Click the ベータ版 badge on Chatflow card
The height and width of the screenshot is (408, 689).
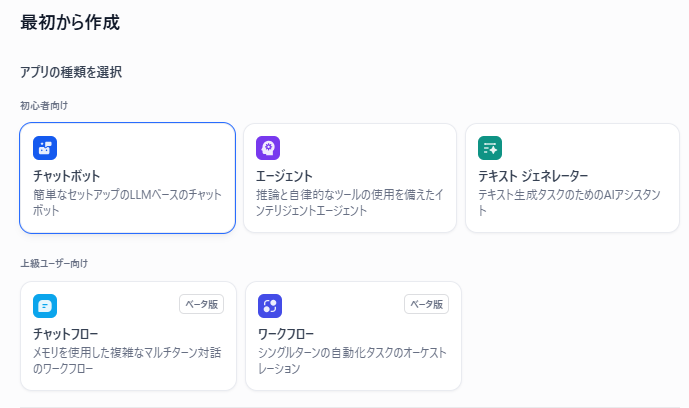pos(202,304)
